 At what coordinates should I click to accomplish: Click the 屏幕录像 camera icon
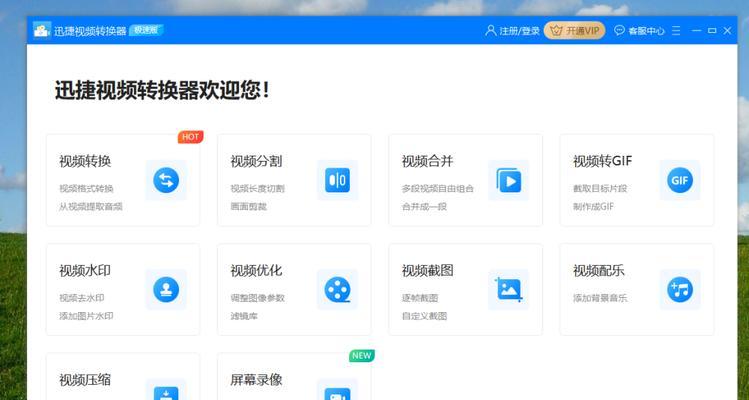[337, 393]
